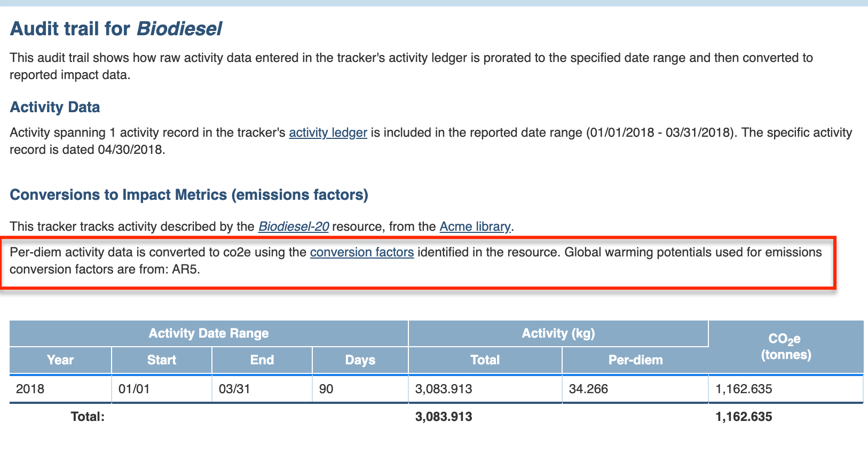Click the bold 1,162.635 total in the footer row
The width and height of the screenshot is (868, 453).
pyautogui.click(x=744, y=417)
